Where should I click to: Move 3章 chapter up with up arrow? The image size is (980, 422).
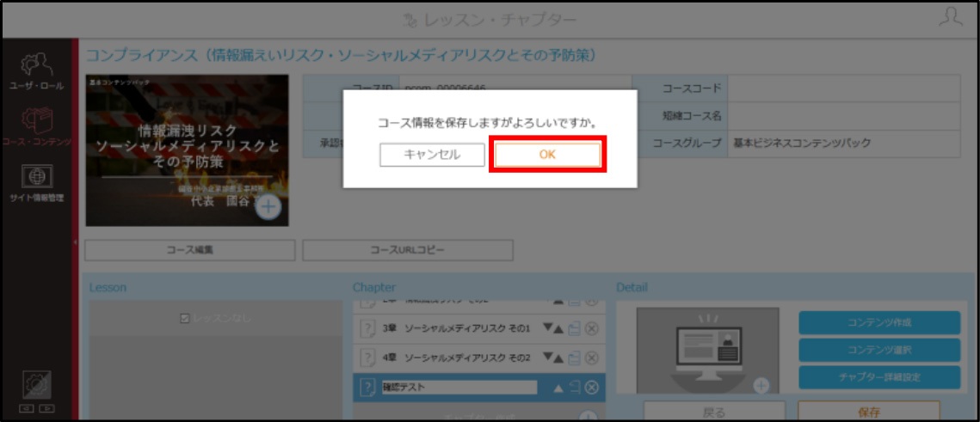[558, 329]
